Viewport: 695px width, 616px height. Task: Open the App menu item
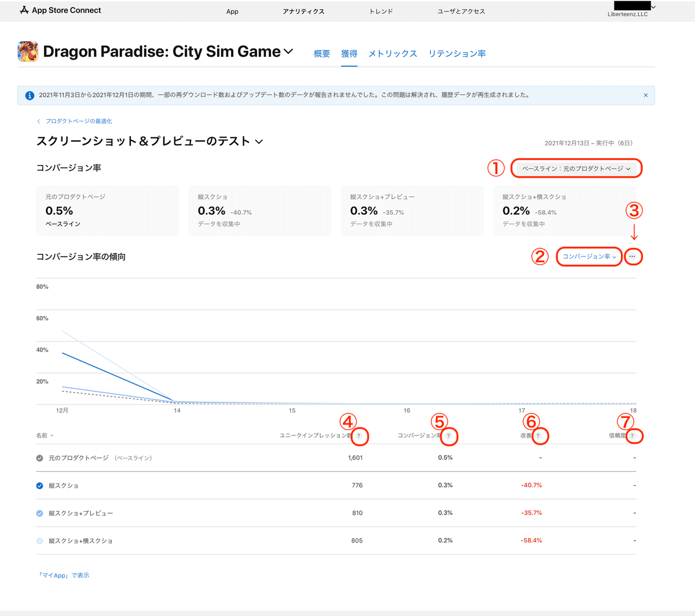click(232, 12)
